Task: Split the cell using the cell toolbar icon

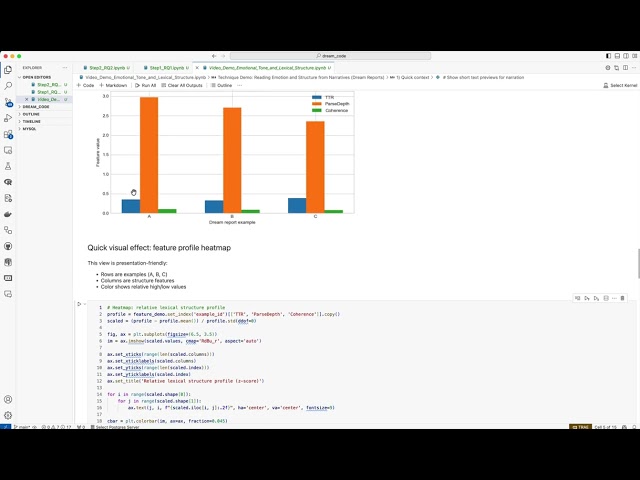Action: 606,298
